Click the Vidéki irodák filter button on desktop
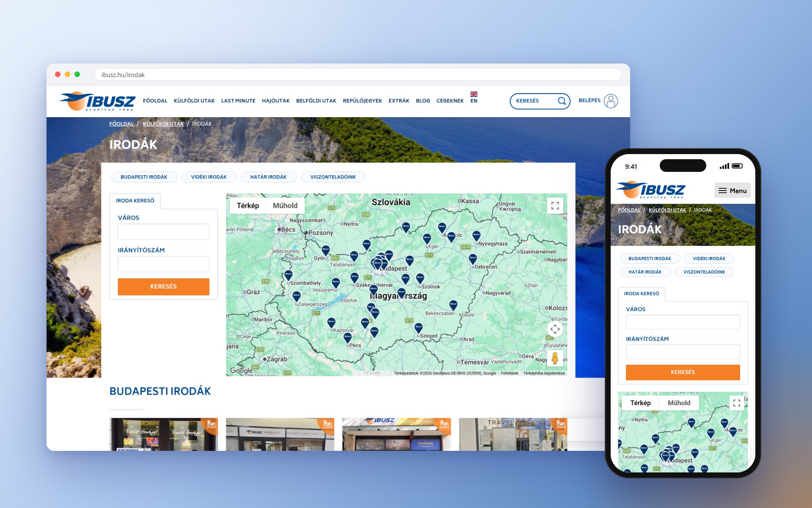Image resolution: width=812 pixels, height=508 pixels. tap(208, 177)
